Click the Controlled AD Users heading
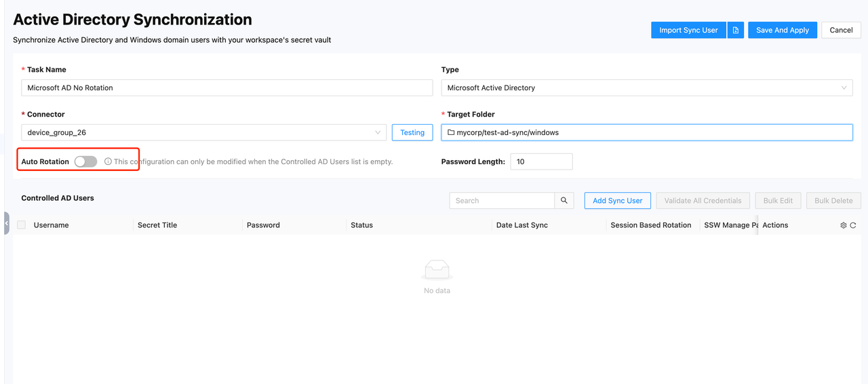Screen dimensions: 868x384 click(x=58, y=198)
